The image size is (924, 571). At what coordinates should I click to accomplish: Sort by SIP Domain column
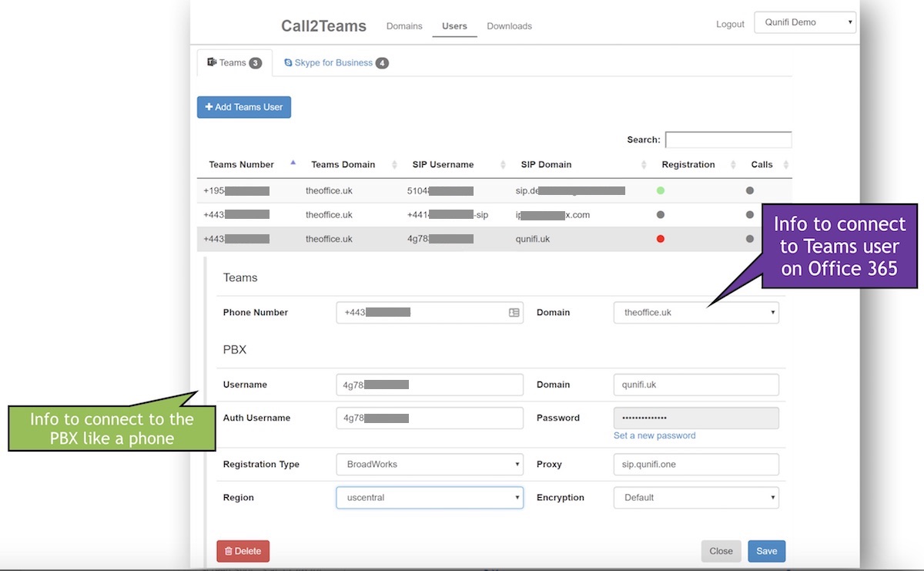pyautogui.click(x=644, y=165)
